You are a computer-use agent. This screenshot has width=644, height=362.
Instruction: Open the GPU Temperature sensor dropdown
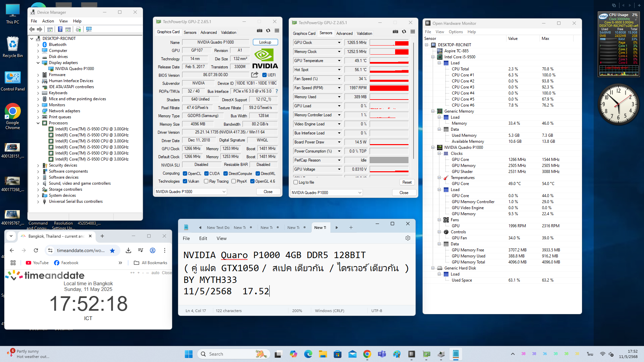click(339, 61)
